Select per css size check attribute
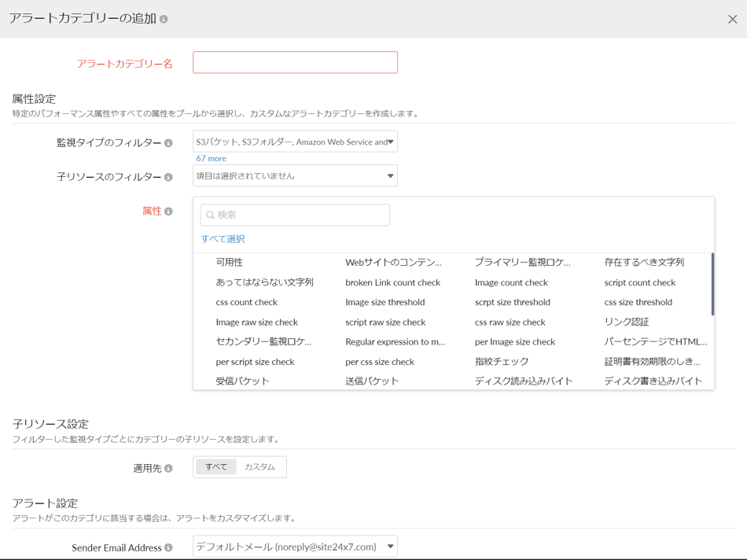747x560 pixels. coord(380,362)
